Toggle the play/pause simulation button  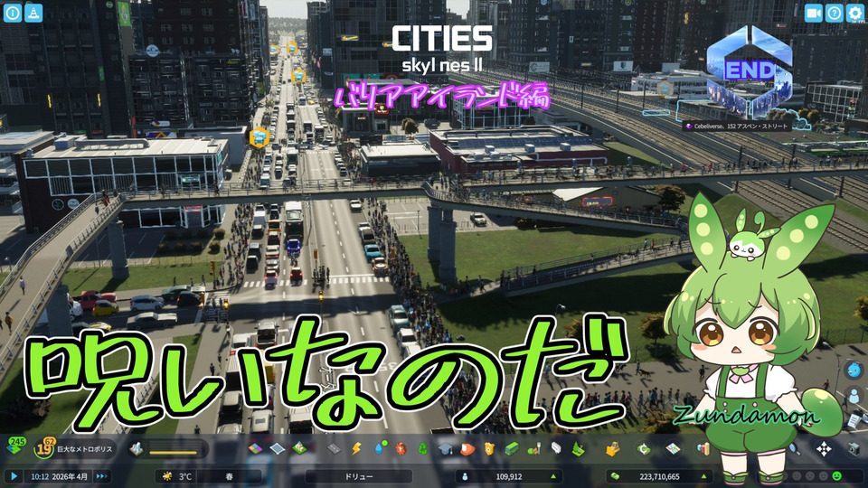tap(14, 476)
